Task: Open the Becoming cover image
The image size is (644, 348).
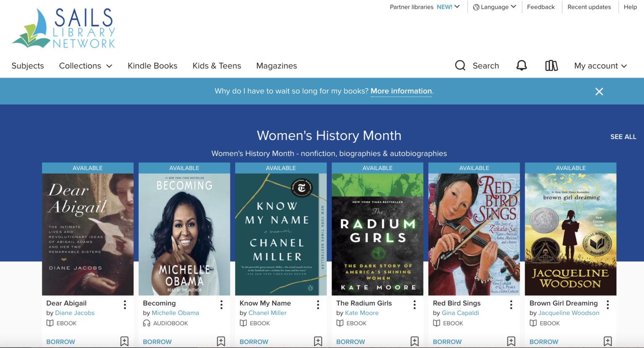Action: pyautogui.click(x=184, y=235)
